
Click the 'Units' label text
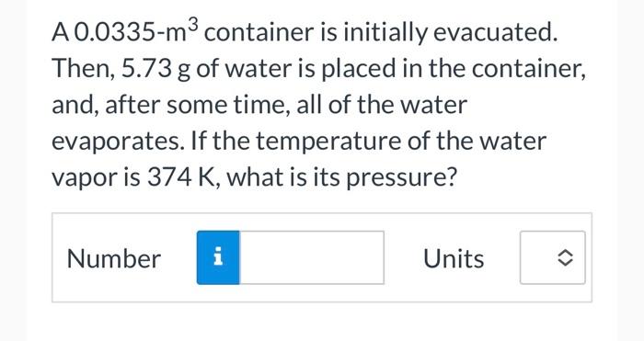point(454,259)
